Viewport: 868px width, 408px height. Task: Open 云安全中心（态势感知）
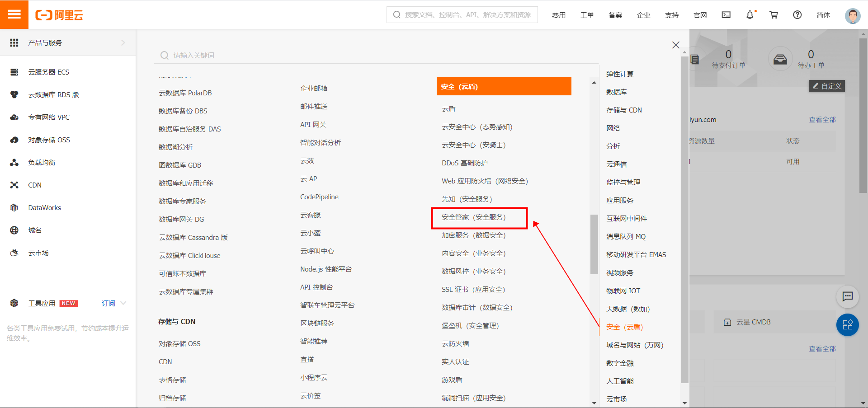tap(477, 127)
